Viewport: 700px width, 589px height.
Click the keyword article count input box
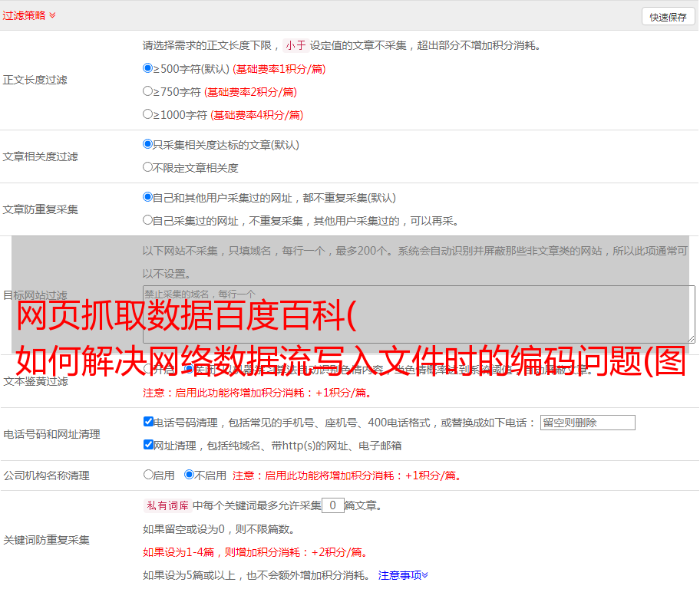tap(332, 505)
